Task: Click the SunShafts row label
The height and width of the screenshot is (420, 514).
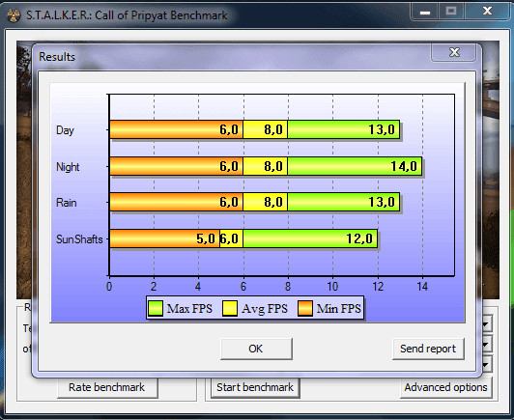Action: tap(79, 239)
